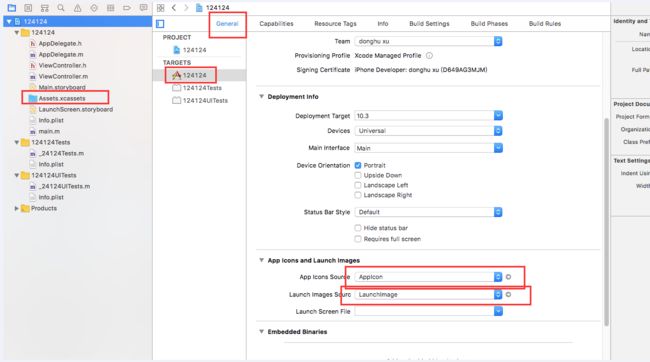This screenshot has width=650, height=362.
Task: Switch to the Capabilities tab
Action: [x=276, y=24]
